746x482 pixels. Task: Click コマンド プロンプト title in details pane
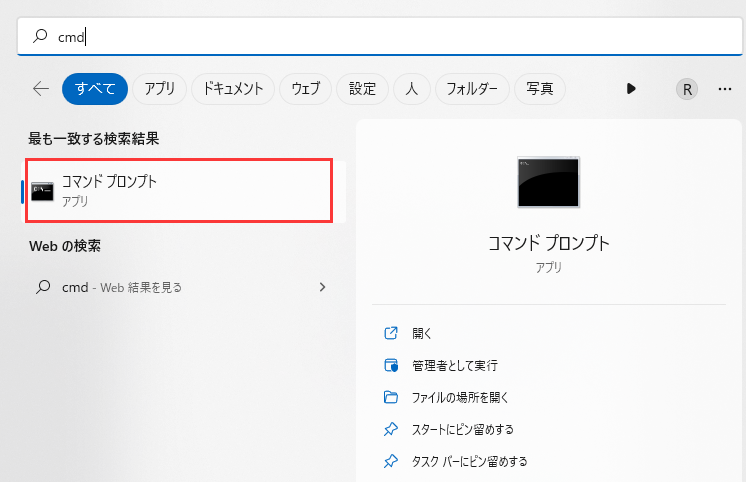(x=549, y=243)
